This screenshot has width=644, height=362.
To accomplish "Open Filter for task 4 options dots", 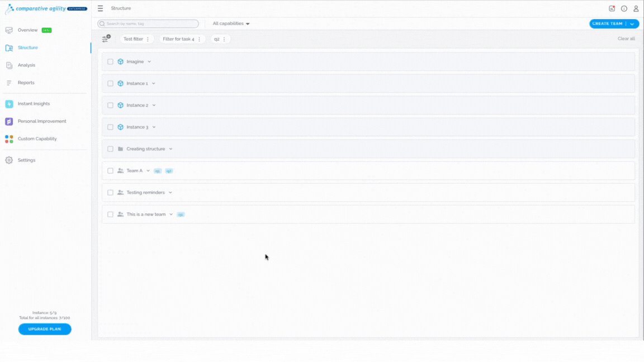I will [x=199, y=39].
